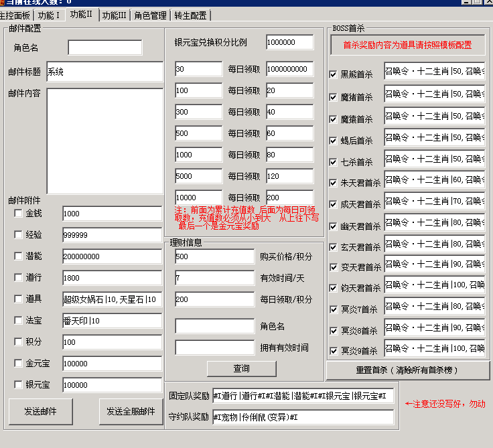Toggle the 金元宝 attachment checkbox
493x448 pixels.
pos(18,364)
